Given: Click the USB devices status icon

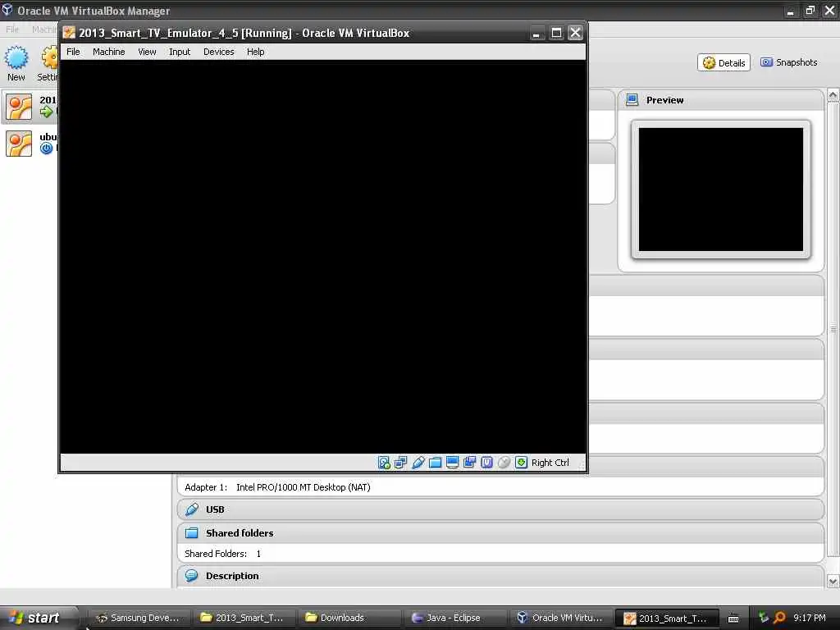Looking at the screenshot, I should [418, 463].
